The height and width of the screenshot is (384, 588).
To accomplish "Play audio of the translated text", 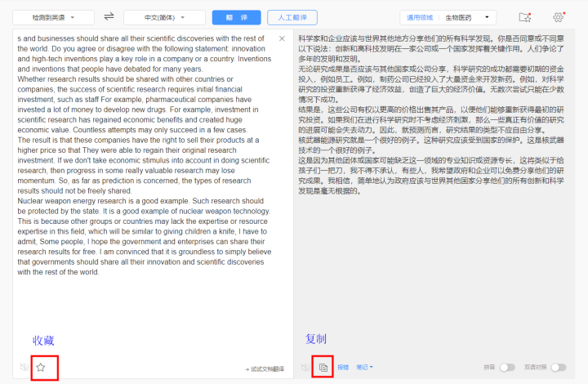I will 305,368.
